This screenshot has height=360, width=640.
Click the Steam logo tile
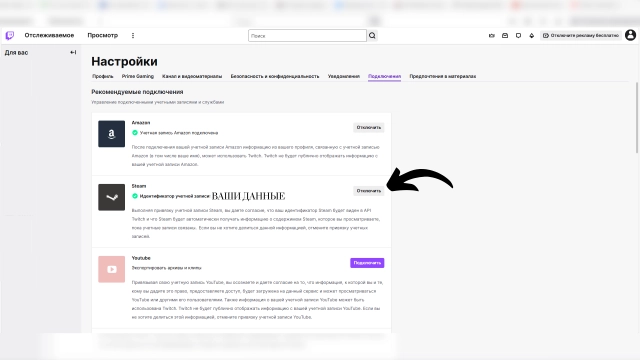[111, 197]
